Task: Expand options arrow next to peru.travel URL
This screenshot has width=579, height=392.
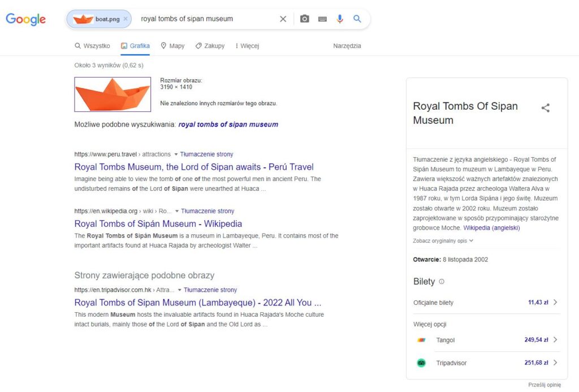Action: point(176,154)
